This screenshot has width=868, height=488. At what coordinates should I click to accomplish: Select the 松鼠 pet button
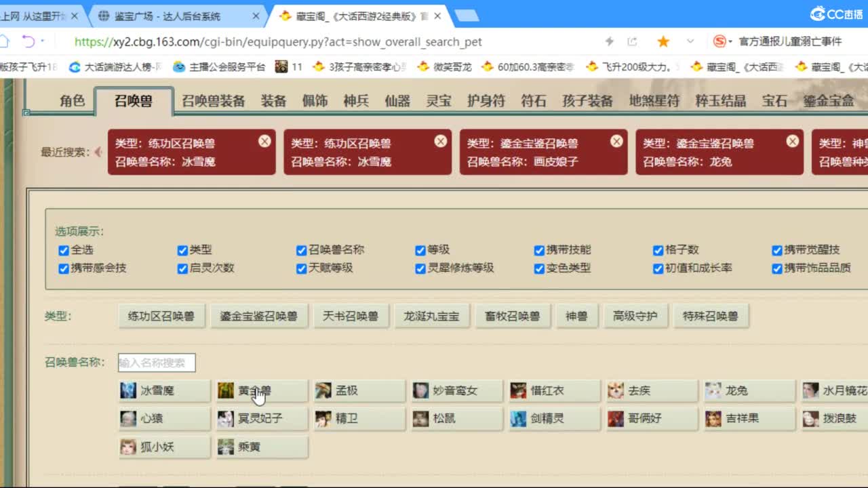[x=458, y=418]
